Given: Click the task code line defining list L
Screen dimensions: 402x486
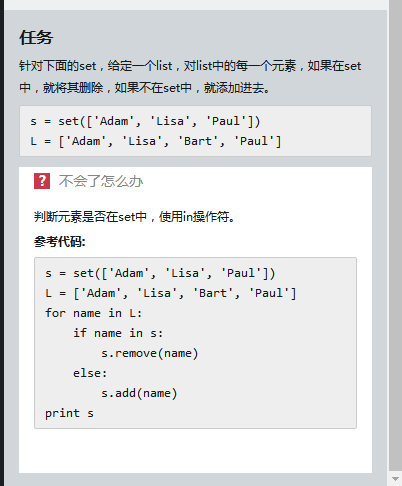Looking at the screenshot, I should (156, 141).
